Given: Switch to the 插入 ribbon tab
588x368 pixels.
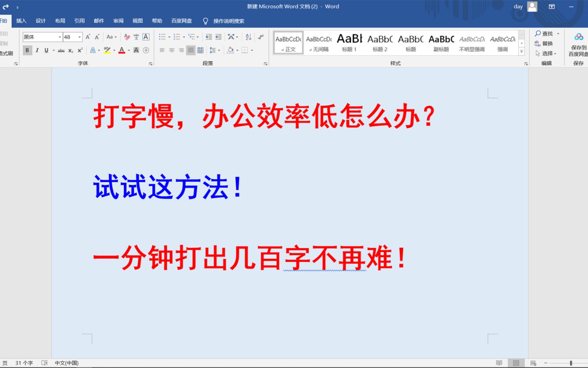Looking at the screenshot, I should (x=21, y=21).
